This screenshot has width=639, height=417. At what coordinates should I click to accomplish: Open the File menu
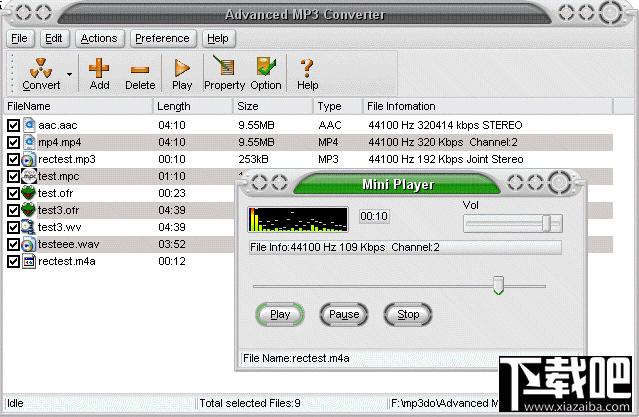point(20,38)
